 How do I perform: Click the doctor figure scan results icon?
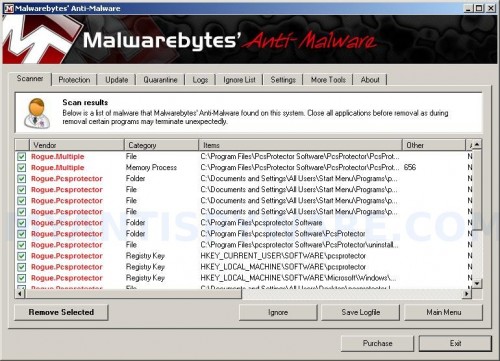37,113
